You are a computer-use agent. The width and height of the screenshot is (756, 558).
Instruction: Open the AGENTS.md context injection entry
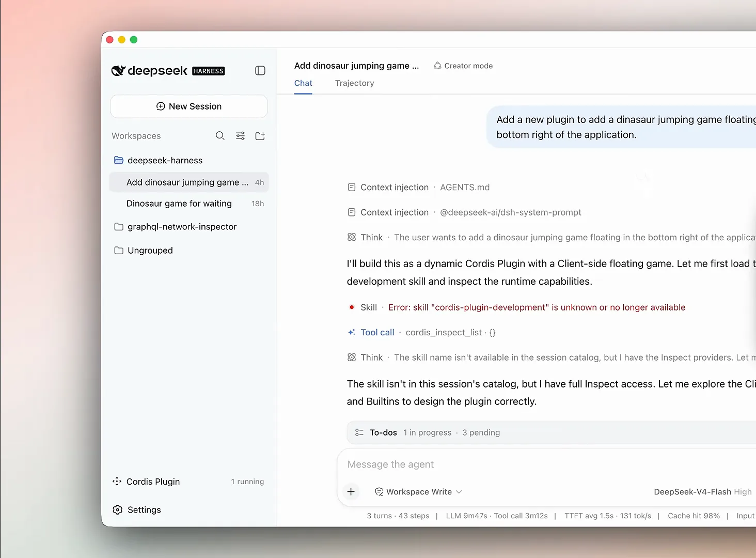[419, 188]
